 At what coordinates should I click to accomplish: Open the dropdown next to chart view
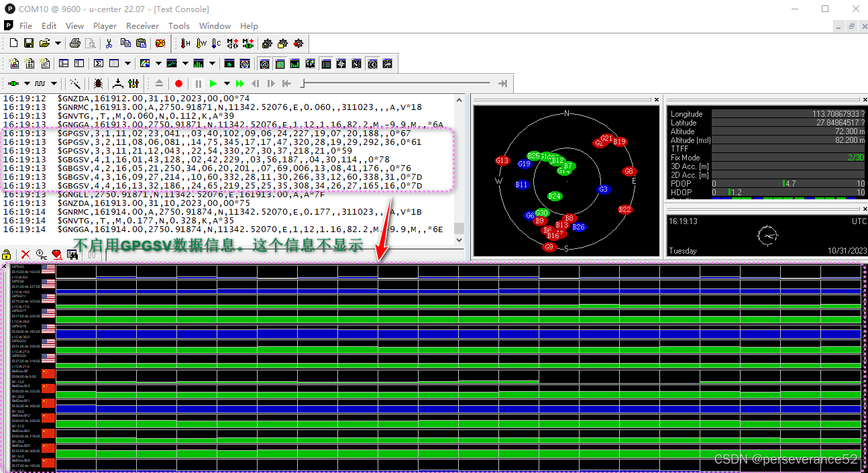(185, 64)
